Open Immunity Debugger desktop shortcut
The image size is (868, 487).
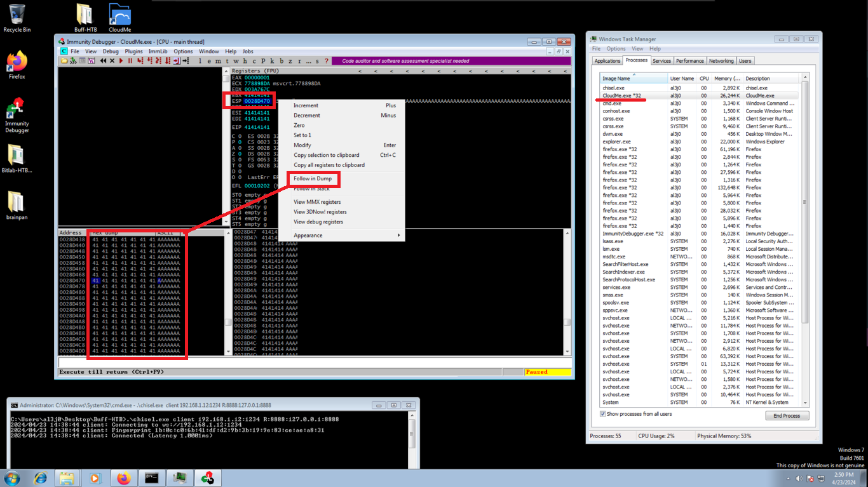coord(17,115)
